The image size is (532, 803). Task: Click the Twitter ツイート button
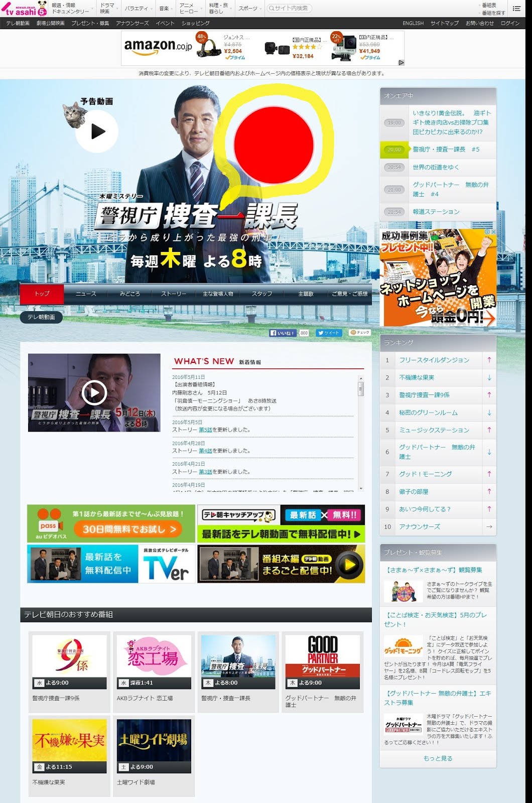tap(329, 333)
